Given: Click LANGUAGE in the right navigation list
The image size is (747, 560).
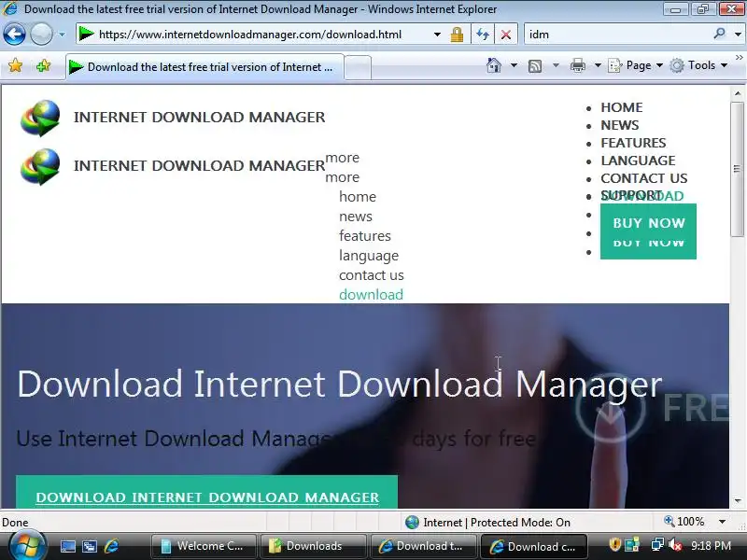Looking at the screenshot, I should (638, 160).
